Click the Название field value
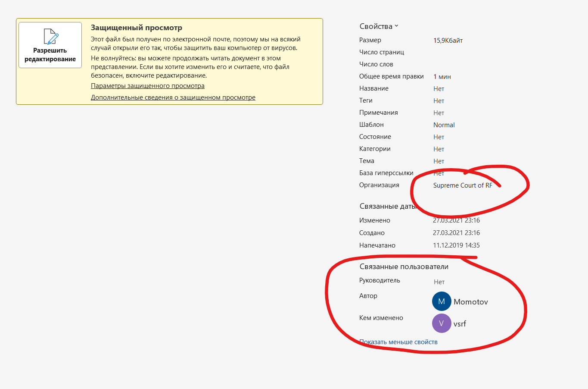Image resolution: width=588 pixels, height=389 pixels. click(x=439, y=89)
